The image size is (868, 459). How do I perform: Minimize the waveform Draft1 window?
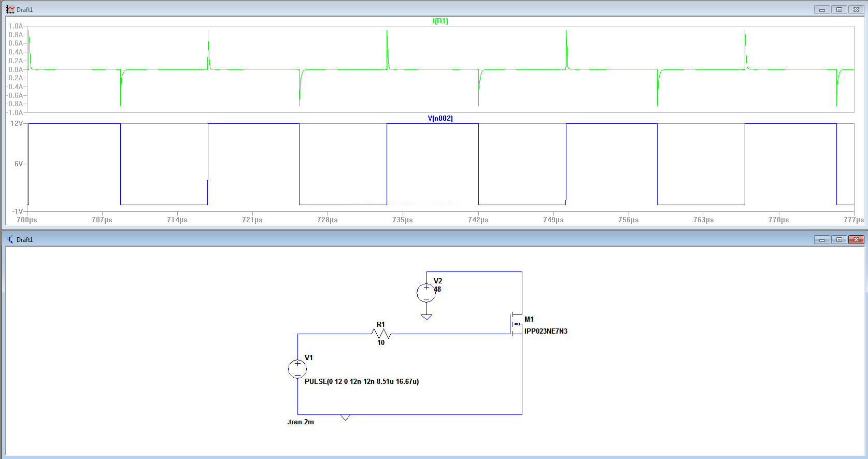(822, 10)
